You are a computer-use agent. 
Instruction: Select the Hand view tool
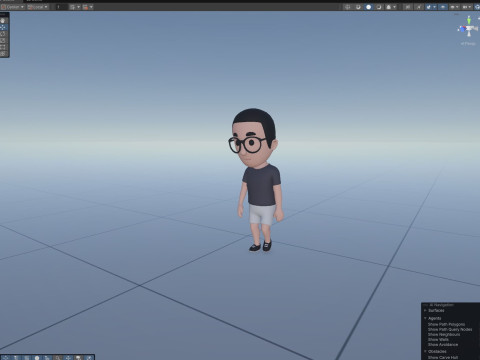[x=3, y=20]
